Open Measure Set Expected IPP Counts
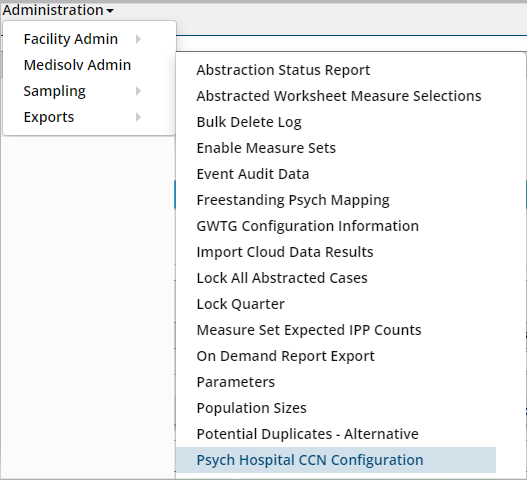 tap(309, 330)
